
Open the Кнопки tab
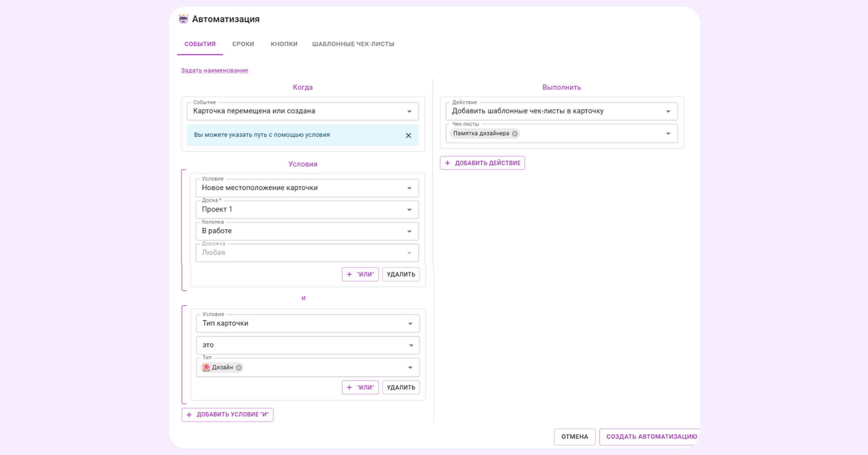(284, 44)
